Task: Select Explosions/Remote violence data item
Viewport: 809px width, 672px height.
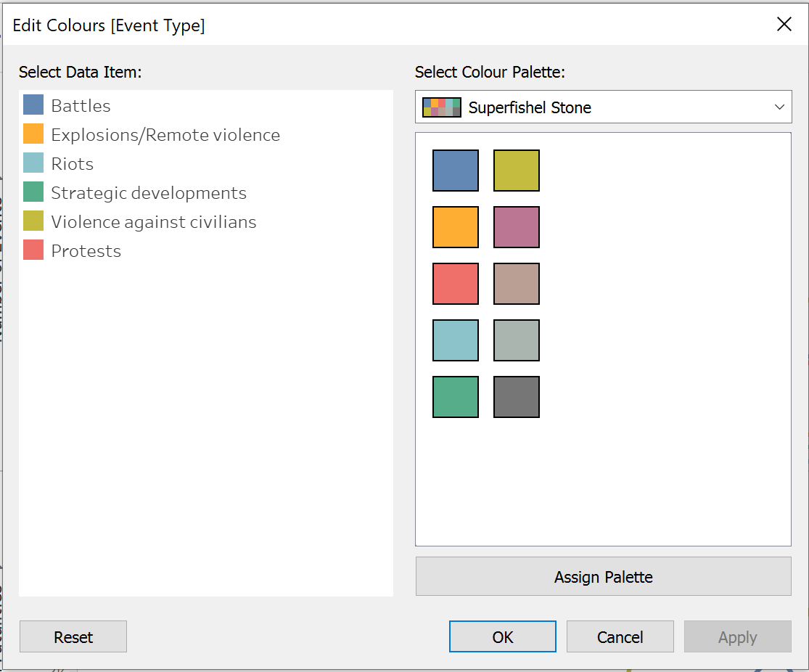Action: pos(165,135)
